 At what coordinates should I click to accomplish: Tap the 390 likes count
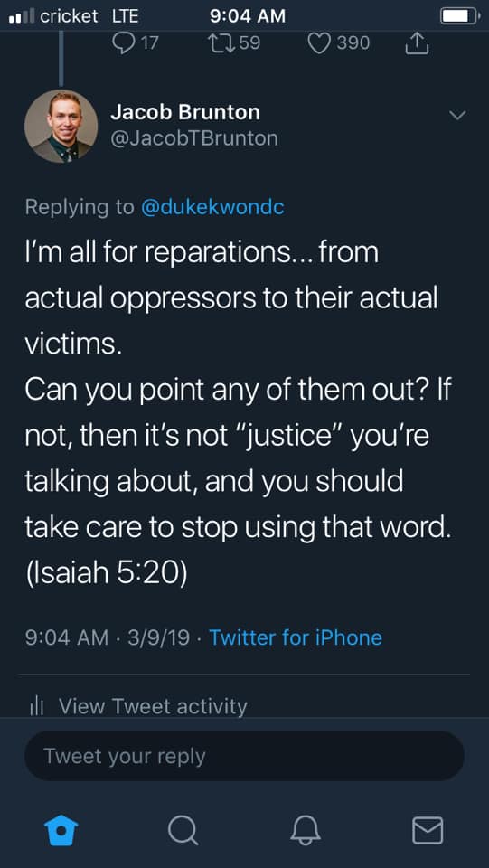click(x=353, y=42)
